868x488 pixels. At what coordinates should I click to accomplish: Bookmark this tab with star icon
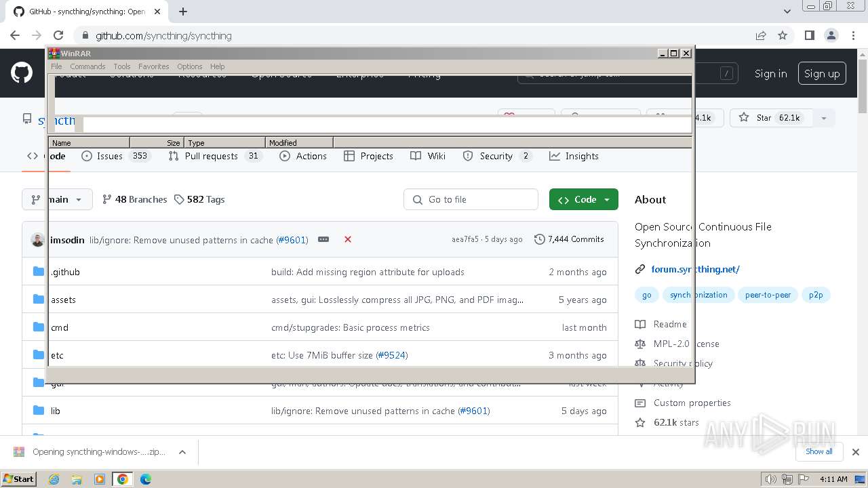(x=783, y=35)
